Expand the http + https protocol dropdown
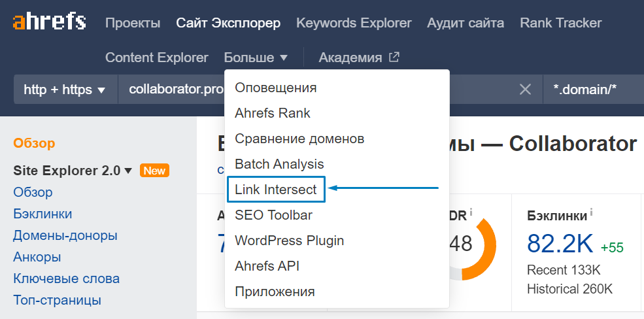The image size is (644, 319). tap(65, 90)
